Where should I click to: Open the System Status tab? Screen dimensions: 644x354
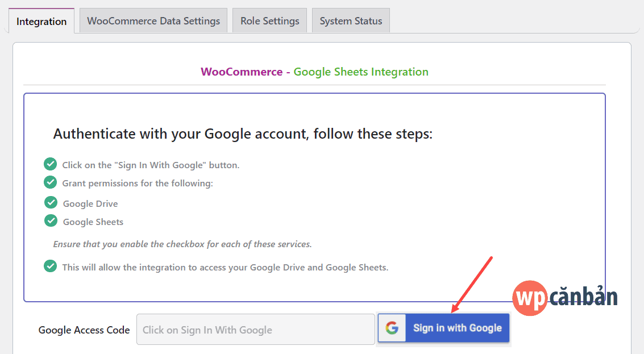coord(350,20)
